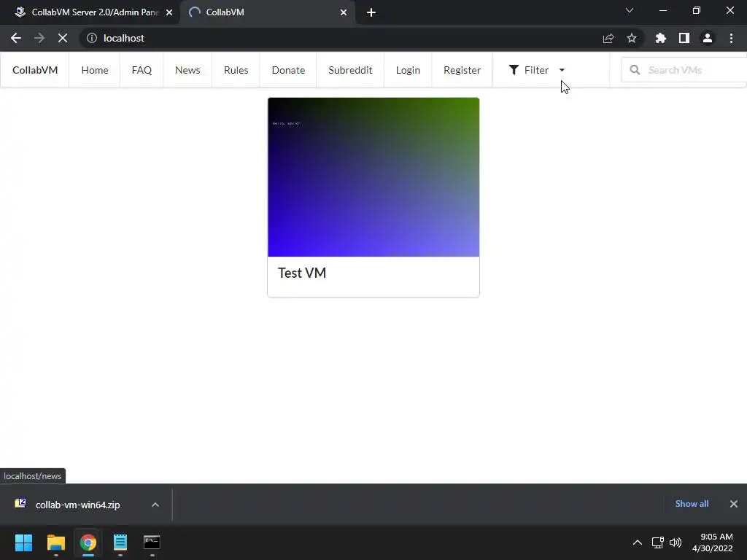The image size is (747, 560).
Task: Show hidden system tray icons
Action: (638, 542)
